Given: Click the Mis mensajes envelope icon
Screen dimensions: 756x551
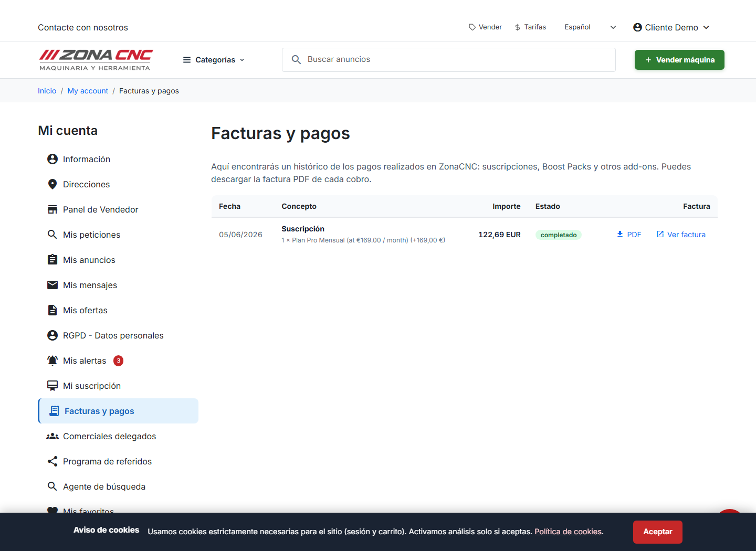Looking at the screenshot, I should [x=52, y=285].
